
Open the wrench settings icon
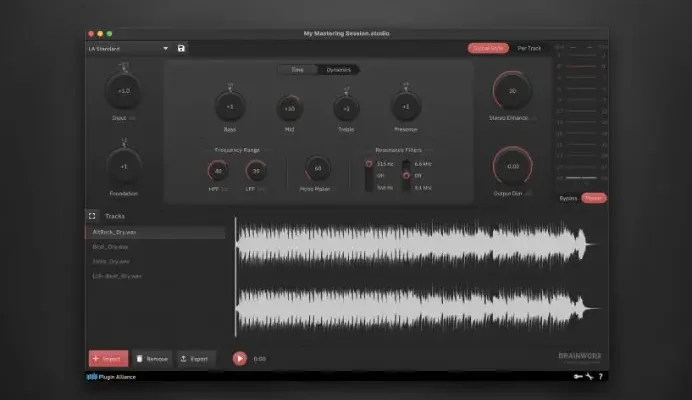coord(589,377)
